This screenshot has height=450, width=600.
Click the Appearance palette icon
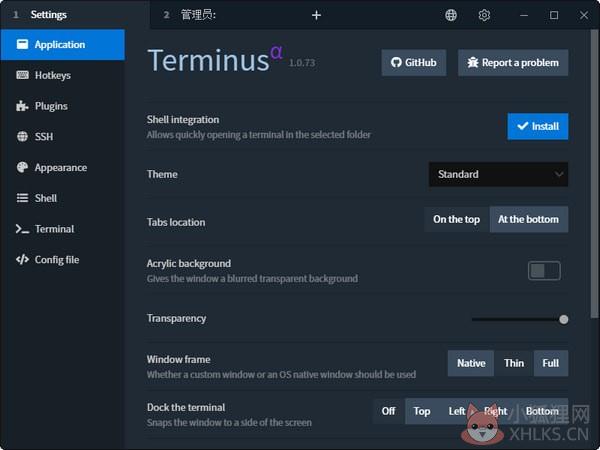[22, 167]
